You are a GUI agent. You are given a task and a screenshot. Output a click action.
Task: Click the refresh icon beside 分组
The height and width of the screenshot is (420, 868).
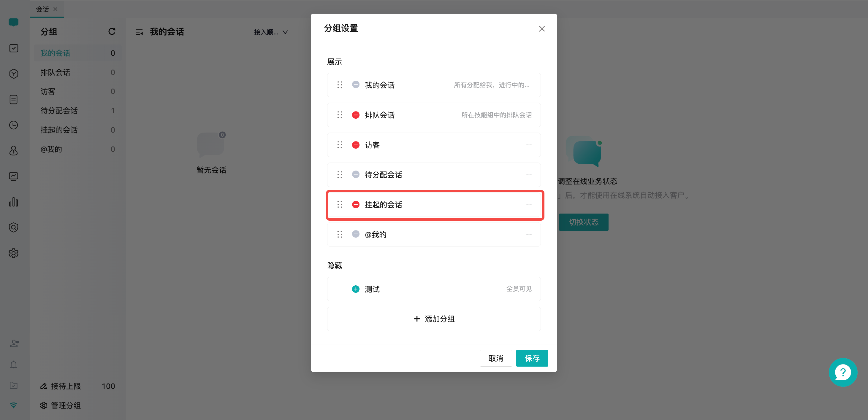pyautogui.click(x=112, y=31)
